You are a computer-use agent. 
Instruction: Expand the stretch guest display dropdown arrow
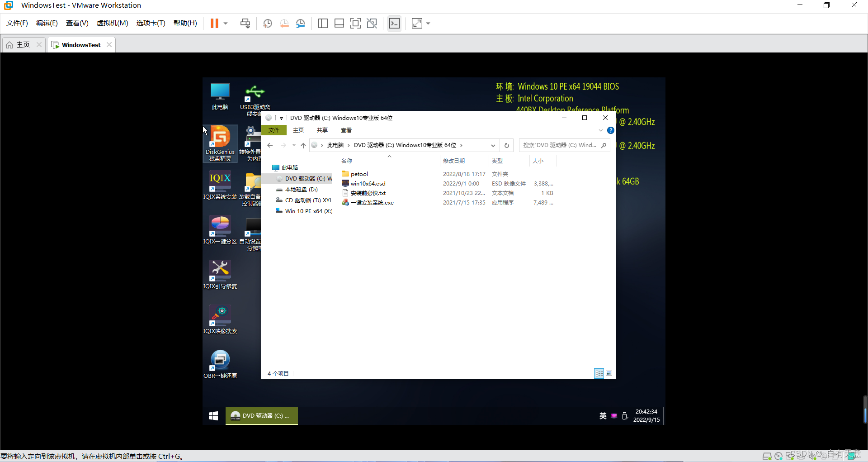tap(428, 23)
